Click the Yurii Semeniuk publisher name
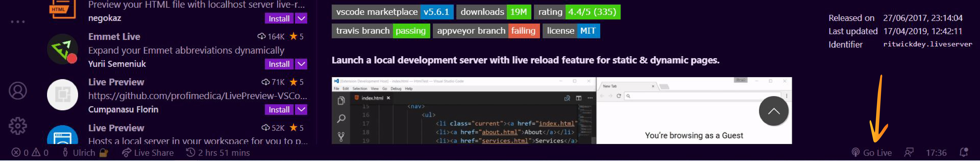This screenshot has height=161, width=980. coord(117,64)
